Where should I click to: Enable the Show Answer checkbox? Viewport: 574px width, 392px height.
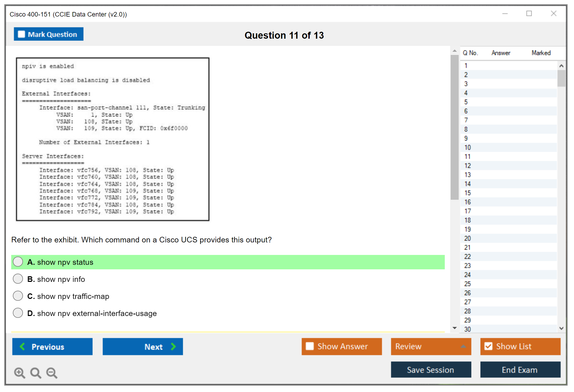[310, 346]
